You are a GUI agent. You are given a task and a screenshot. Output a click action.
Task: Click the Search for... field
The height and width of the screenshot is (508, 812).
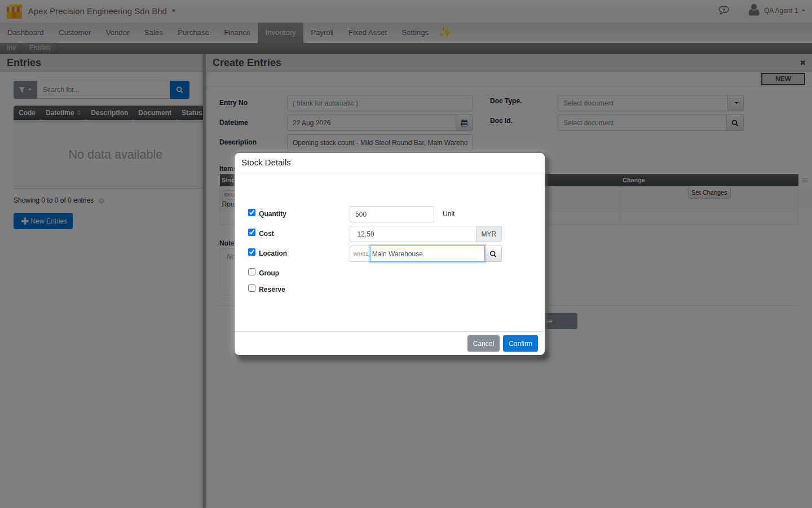(x=103, y=90)
